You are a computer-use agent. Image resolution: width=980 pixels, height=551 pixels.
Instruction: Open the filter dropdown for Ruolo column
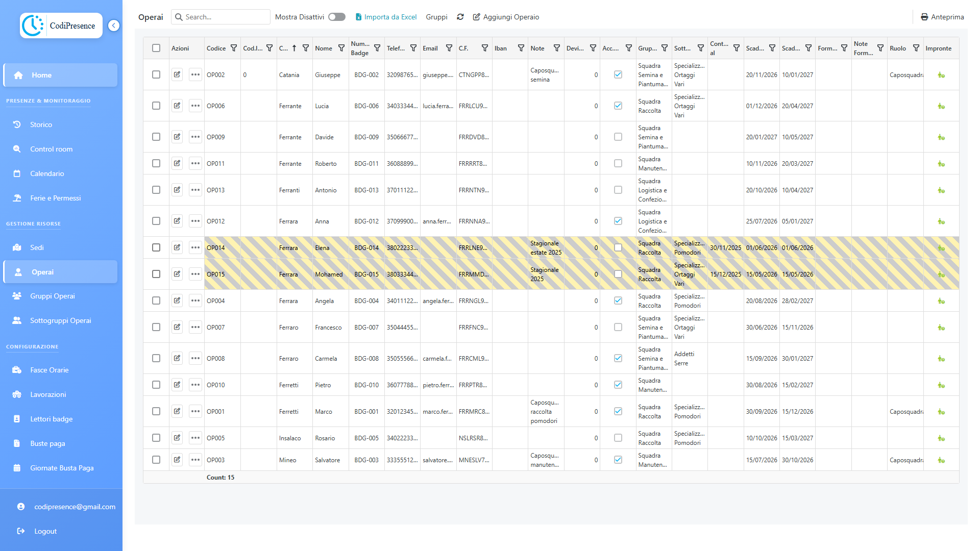916,48
